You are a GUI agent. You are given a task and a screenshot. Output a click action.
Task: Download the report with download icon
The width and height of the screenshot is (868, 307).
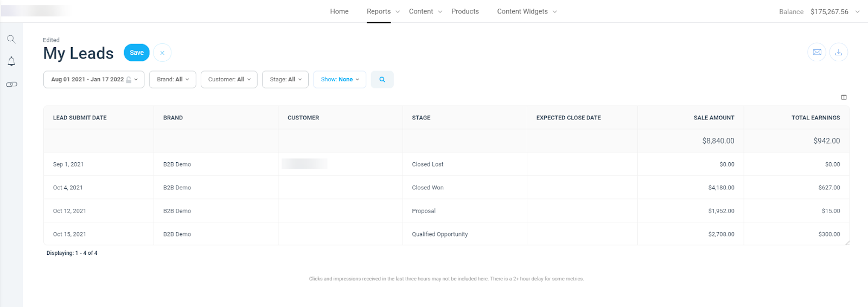839,52
